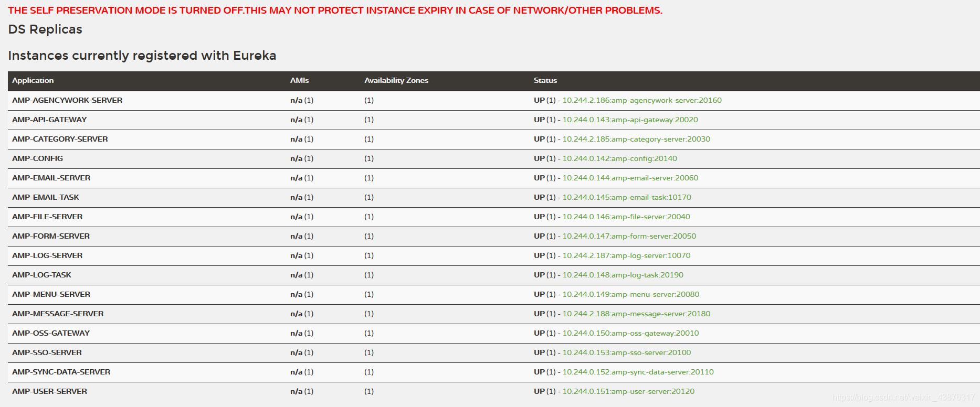Select the AMP-SSO-SERVER application name

click(47, 352)
